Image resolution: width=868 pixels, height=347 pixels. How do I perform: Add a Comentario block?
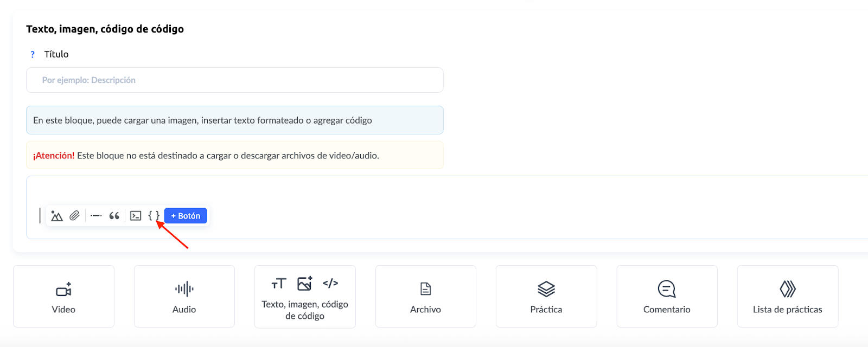667,296
